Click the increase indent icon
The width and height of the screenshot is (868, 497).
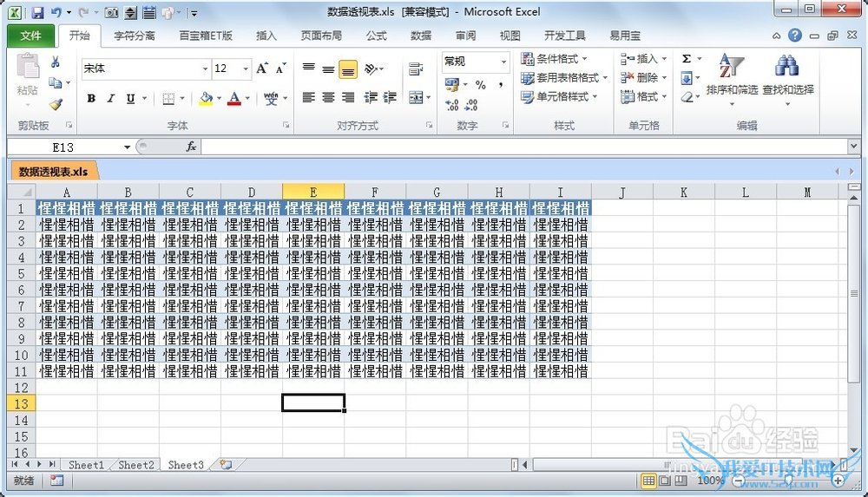tap(390, 97)
